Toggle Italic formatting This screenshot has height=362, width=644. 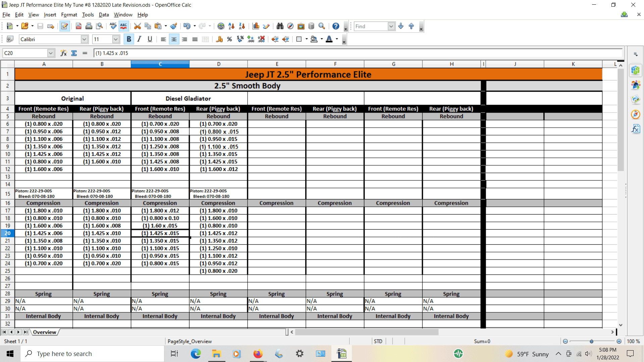click(x=139, y=39)
